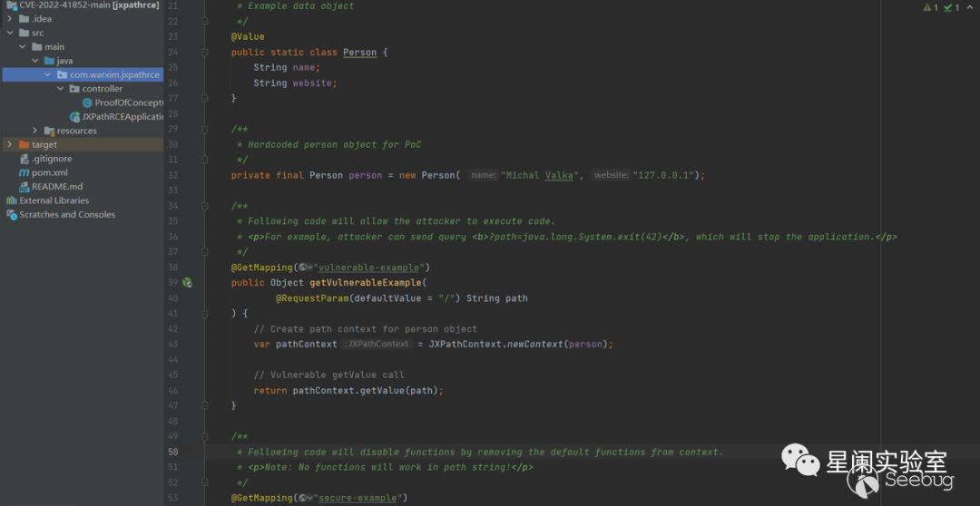Screen dimensions: 980x506
Task: Click the getVulnerableExample method name
Action: (x=366, y=283)
